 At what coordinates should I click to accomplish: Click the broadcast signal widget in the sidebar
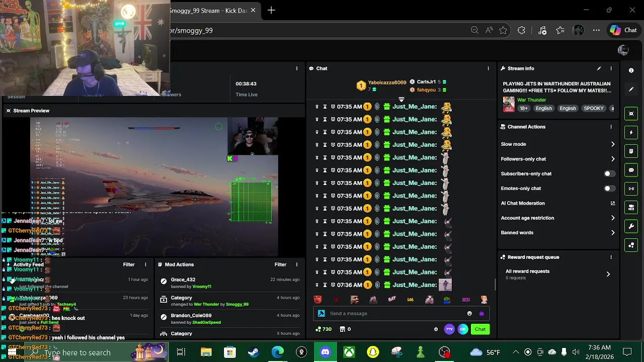(631, 189)
